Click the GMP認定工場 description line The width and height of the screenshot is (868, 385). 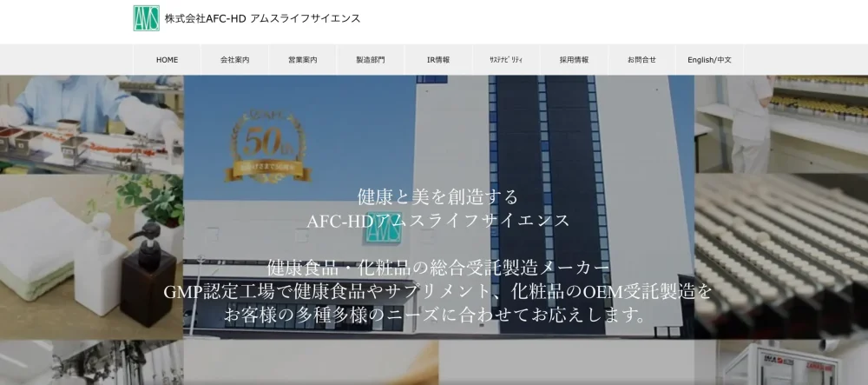click(x=437, y=291)
